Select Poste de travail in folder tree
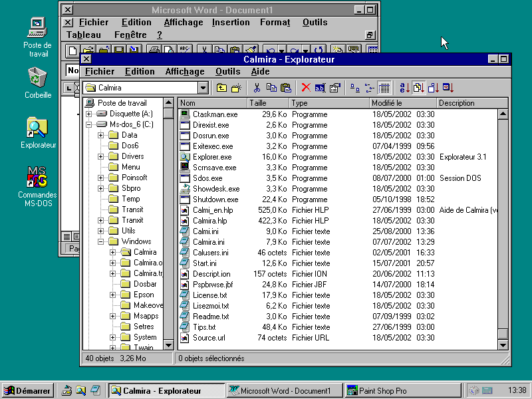The height and width of the screenshot is (399, 532). click(122, 103)
